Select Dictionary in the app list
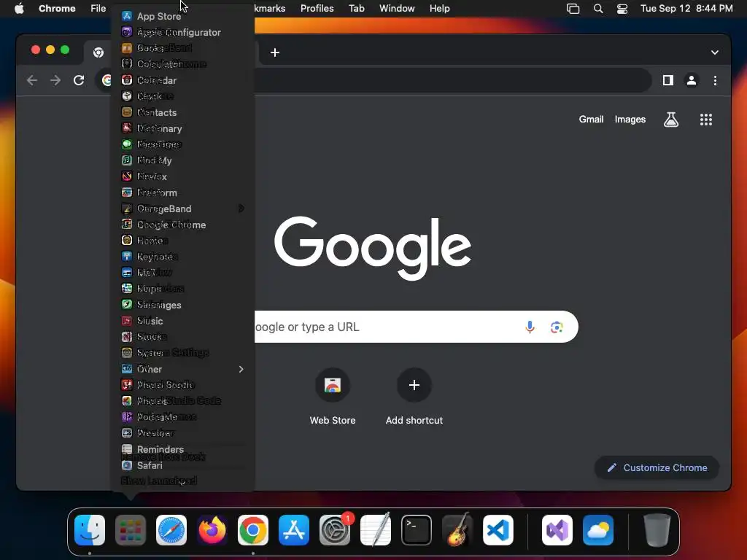 (x=182, y=128)
